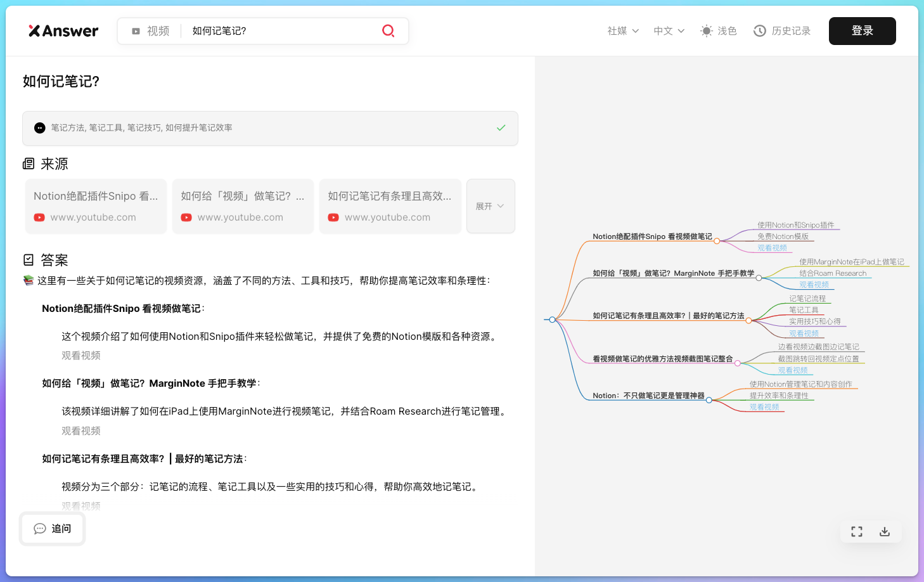Open the 如何给「视频」做笔记 source card
The height and width of the screenshot is (582, 924).
click(243, 206)
